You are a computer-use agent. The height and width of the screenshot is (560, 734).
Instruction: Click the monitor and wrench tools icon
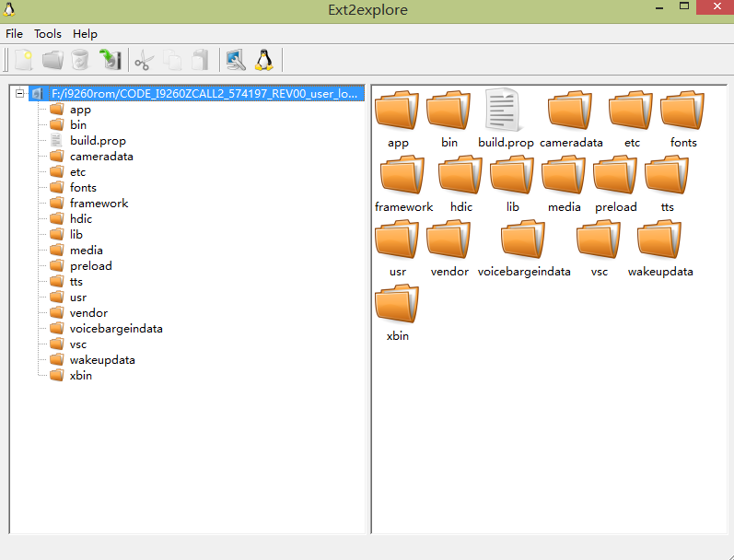[236, 60]
